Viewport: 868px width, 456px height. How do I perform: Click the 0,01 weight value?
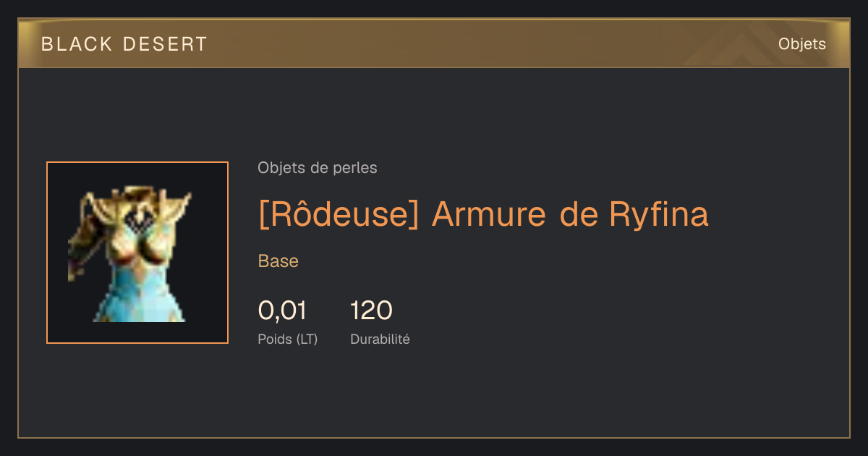pyautogui.click(x=282, y=311)
